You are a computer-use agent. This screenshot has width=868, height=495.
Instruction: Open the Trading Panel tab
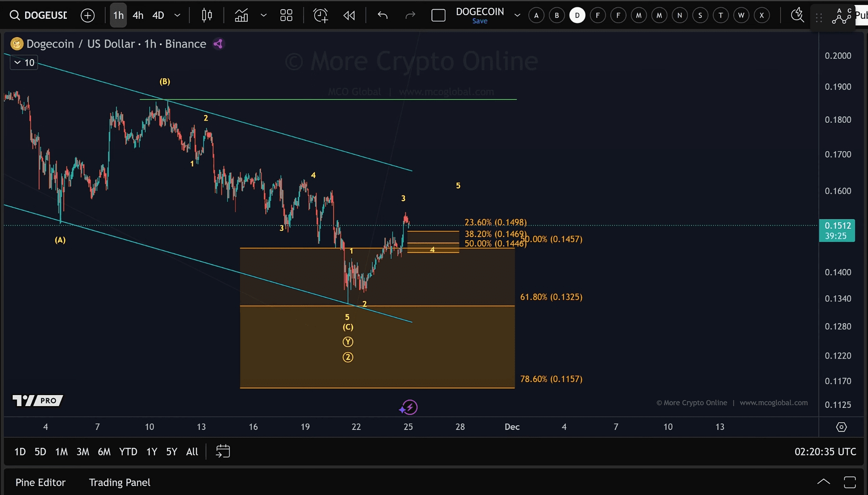120,482
